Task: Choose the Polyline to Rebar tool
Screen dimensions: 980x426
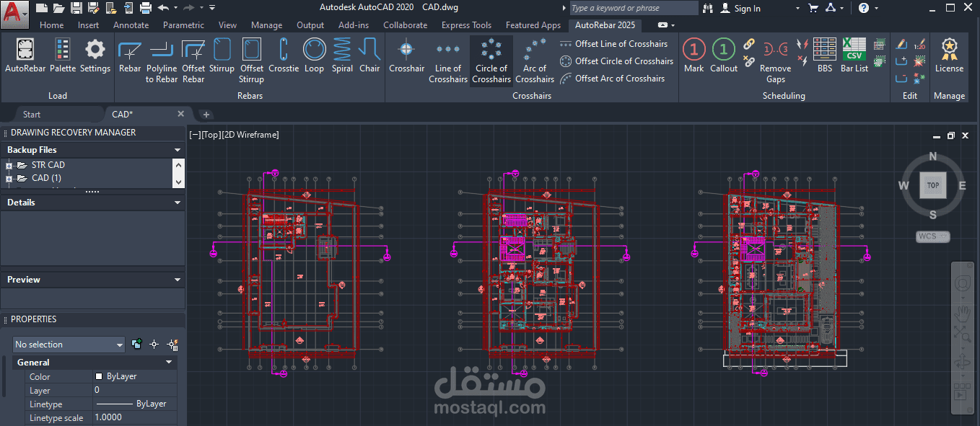Action: [162, 61]
